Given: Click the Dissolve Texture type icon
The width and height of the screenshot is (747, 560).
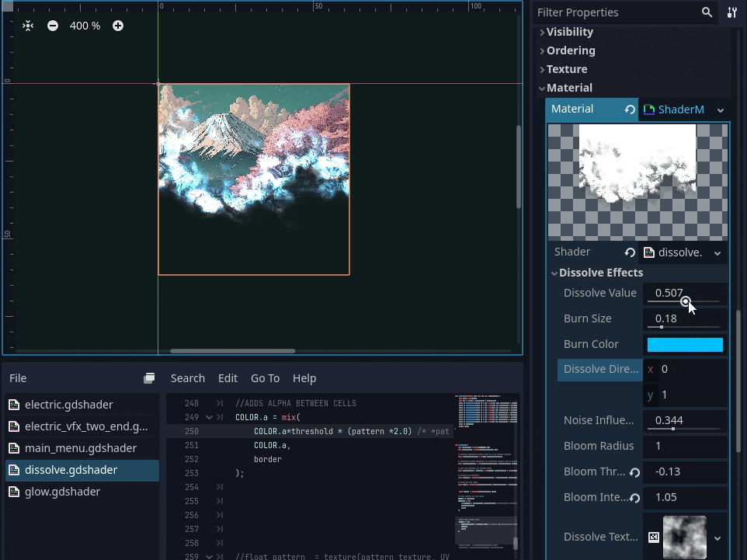Looking at the screenshot, I should (654, 537).
